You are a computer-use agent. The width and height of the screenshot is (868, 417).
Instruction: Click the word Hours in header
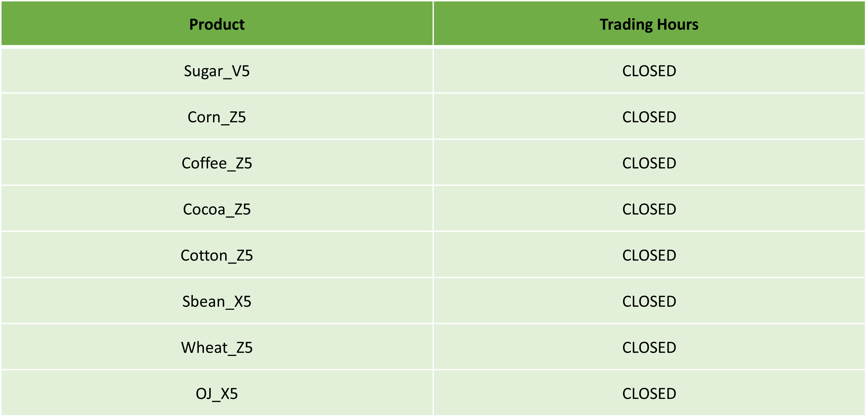(677, 24)
